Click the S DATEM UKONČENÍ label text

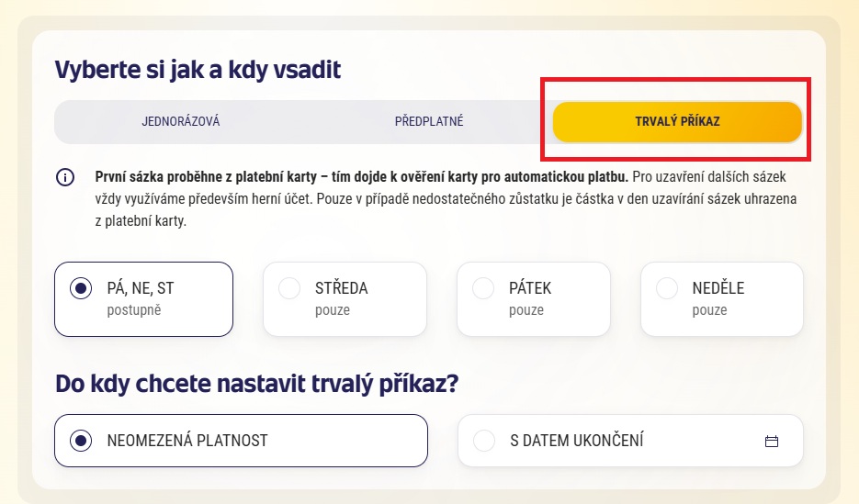(x=577, y=441)
